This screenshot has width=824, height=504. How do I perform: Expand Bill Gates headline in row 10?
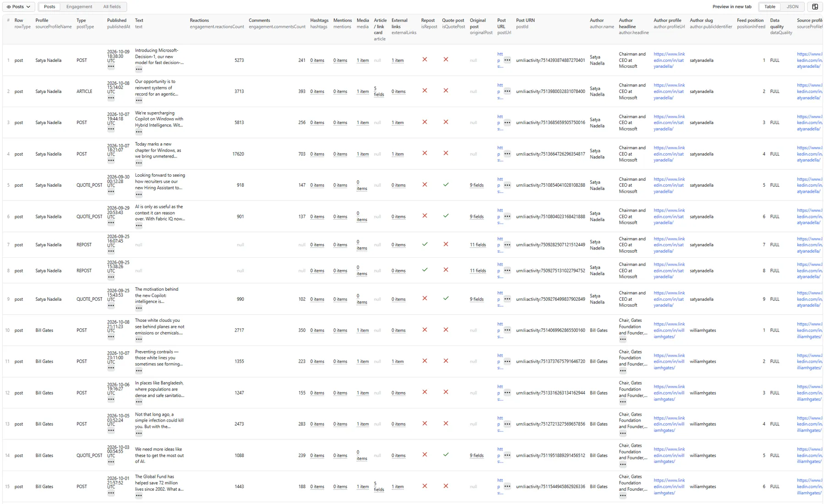pyautogui.click(x=623, y=340)
